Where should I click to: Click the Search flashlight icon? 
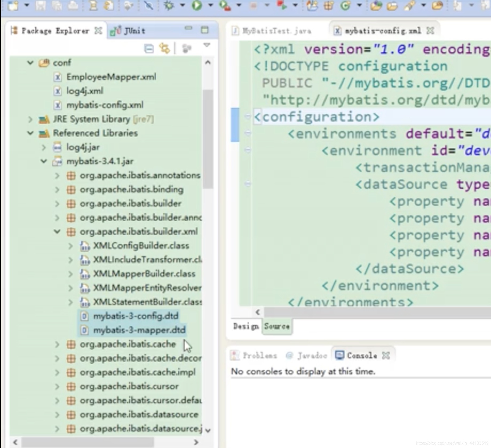point(409,5)
